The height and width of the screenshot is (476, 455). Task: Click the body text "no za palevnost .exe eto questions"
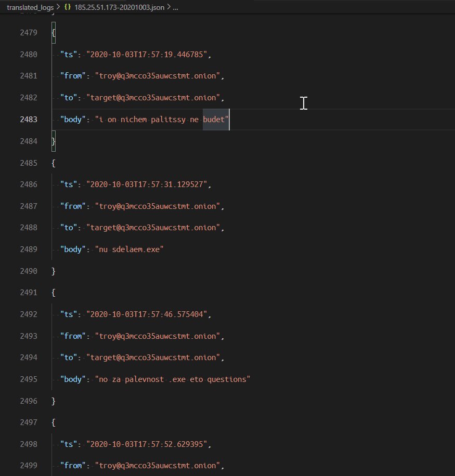click(173, 379)
